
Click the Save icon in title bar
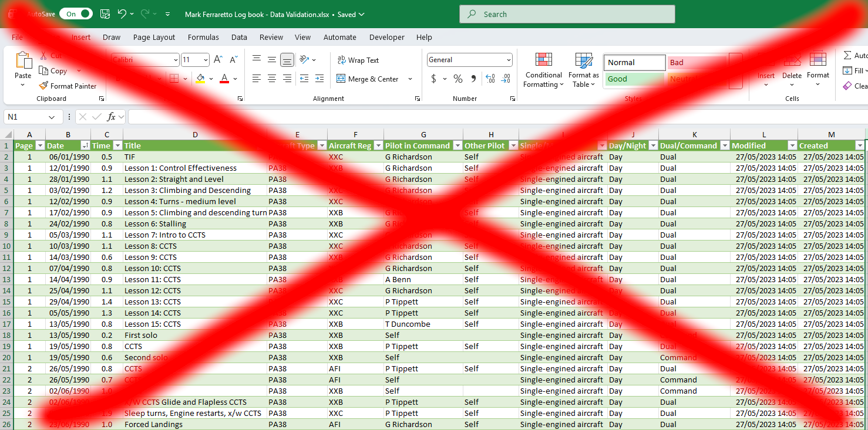point(105,14)
